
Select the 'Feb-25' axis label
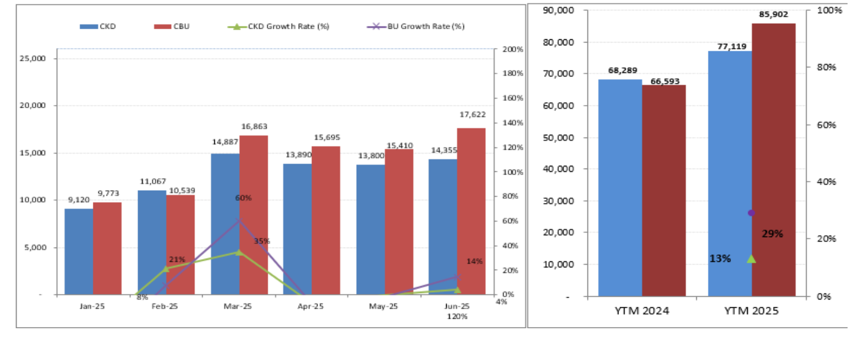[x=165, y=306]
